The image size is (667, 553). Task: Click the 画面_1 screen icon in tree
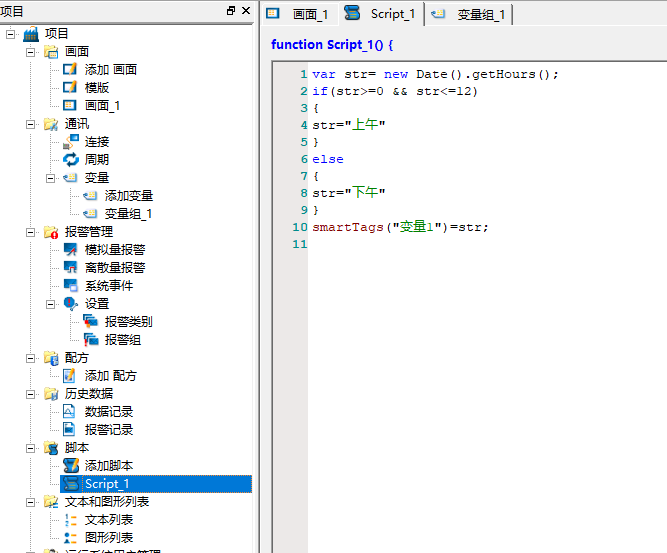click(x=70, y=105)
